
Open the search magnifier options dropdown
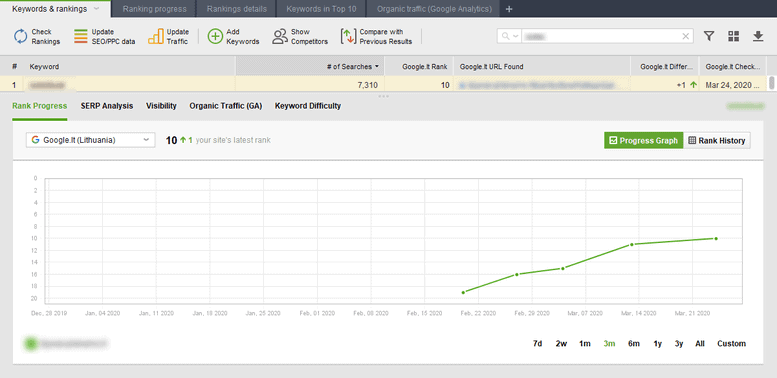pos(509,36)
